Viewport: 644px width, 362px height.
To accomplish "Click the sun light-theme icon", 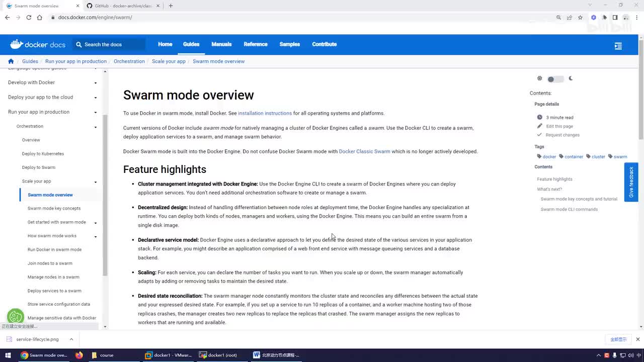I will 540,78.
